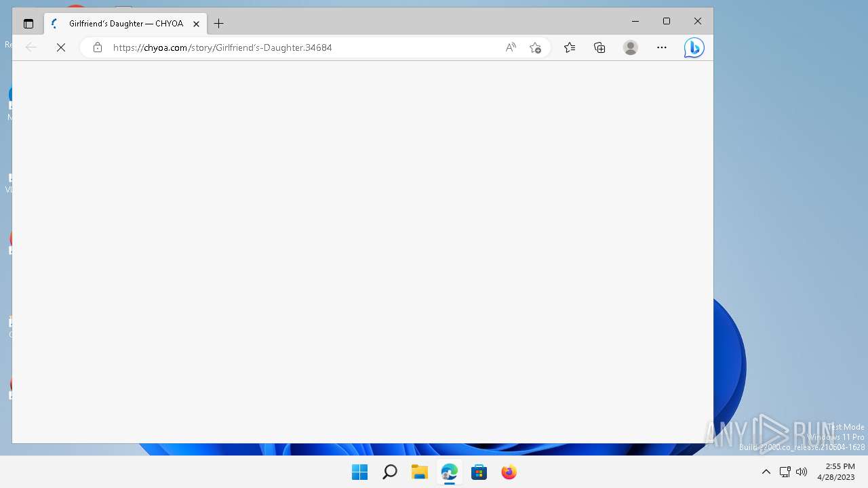The image size is (868, 488).
Task: Open the tab actions menu icon
Action: coord(28,24)
